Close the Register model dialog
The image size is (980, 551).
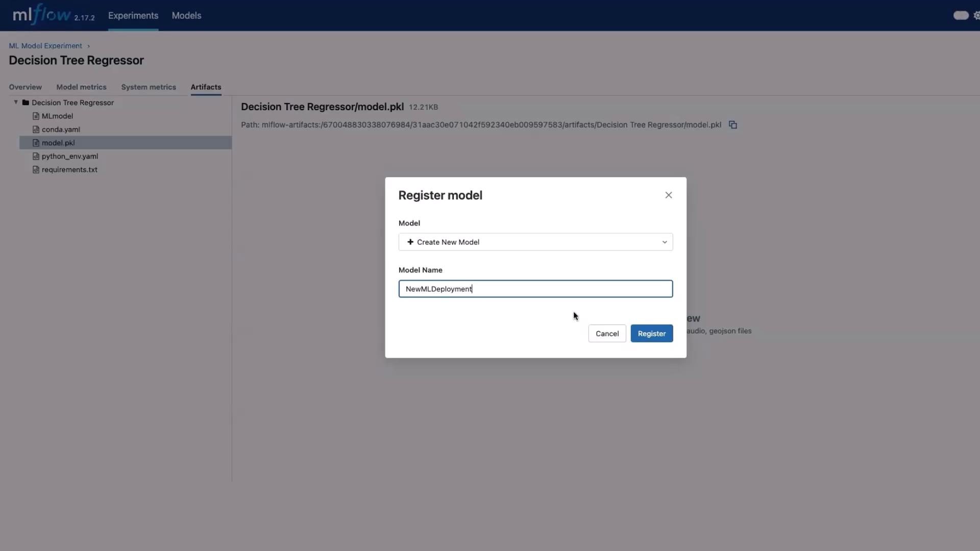[x=668, y=195]
